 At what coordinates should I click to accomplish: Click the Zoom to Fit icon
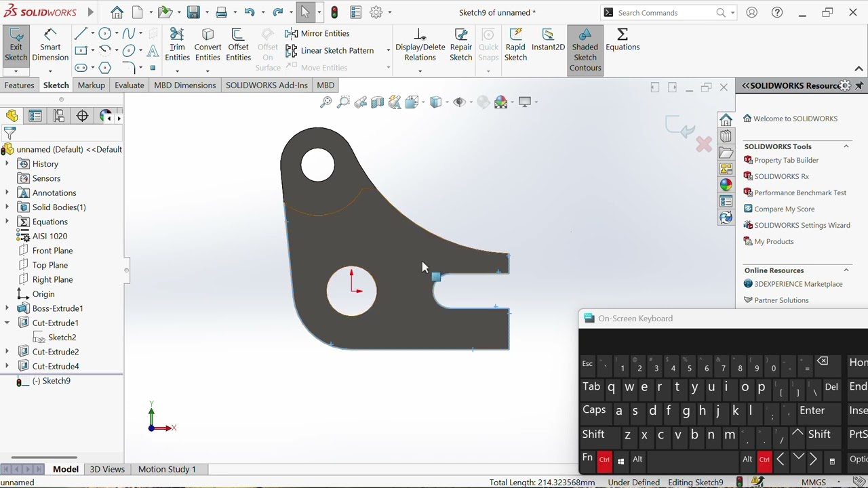(326, 102)
